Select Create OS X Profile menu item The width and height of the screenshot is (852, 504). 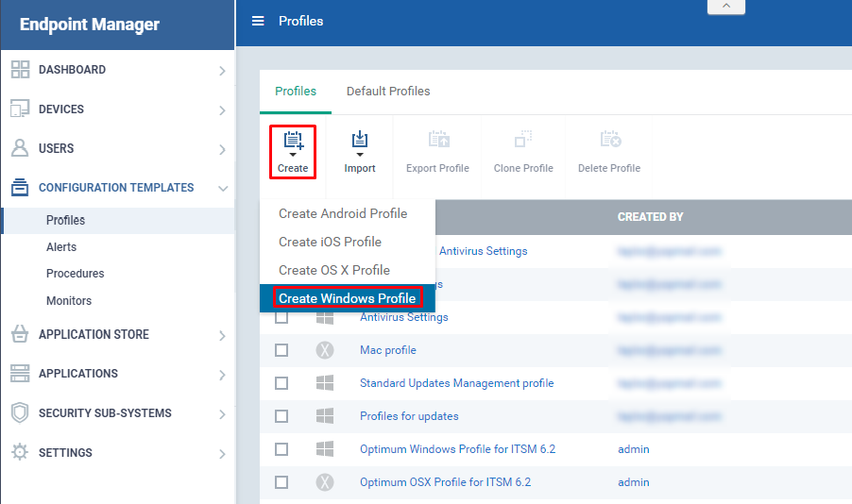pos(348,270)
